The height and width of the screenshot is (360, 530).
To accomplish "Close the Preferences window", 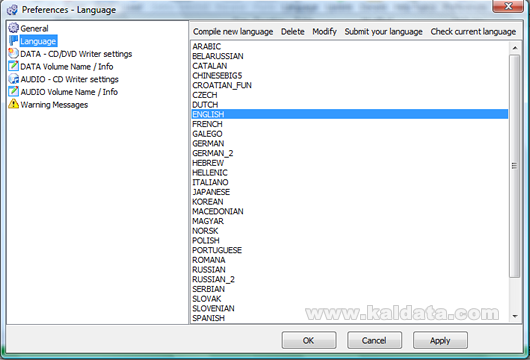I will pos(508,6).
